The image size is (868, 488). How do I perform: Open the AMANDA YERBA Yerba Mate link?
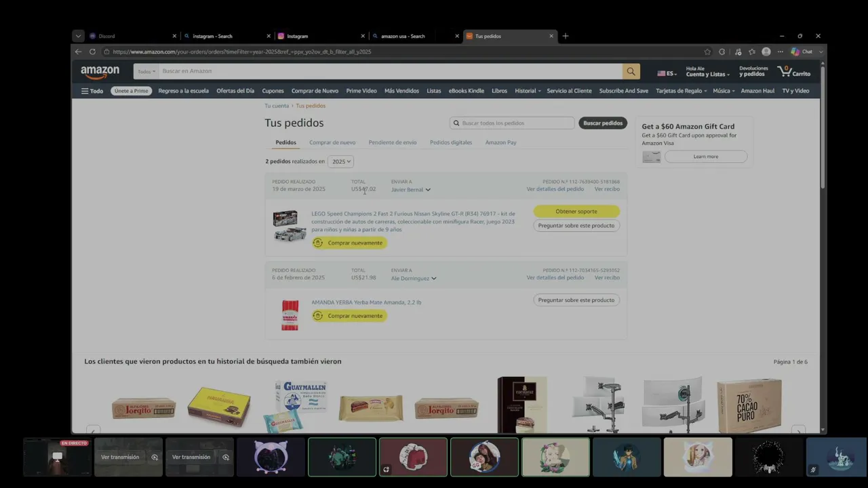366,302
